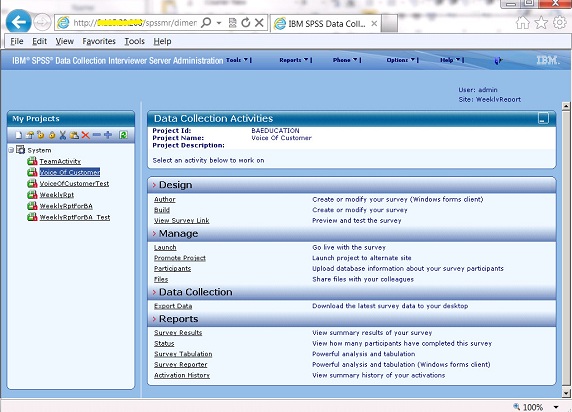
Task: Open the View menu
Action: point(65,41)
